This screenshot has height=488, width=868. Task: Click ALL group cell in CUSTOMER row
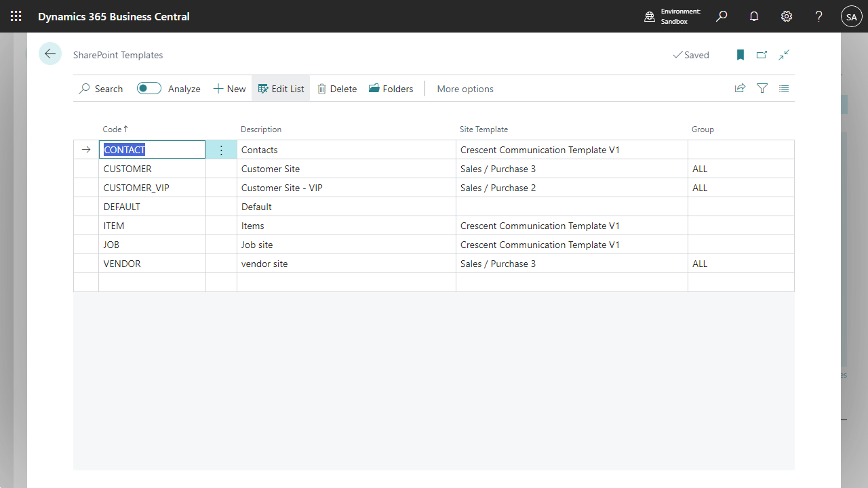pyautogui.click(x=741, y=169)
